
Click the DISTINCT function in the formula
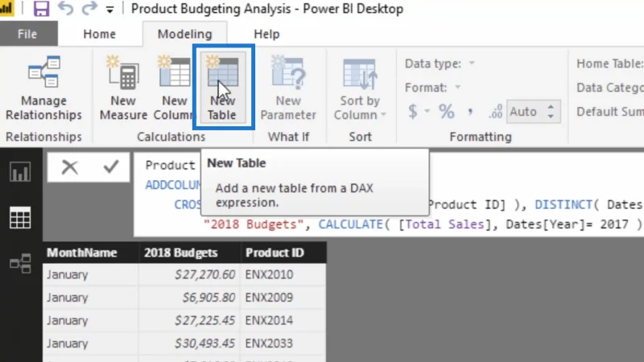(563, 205)
